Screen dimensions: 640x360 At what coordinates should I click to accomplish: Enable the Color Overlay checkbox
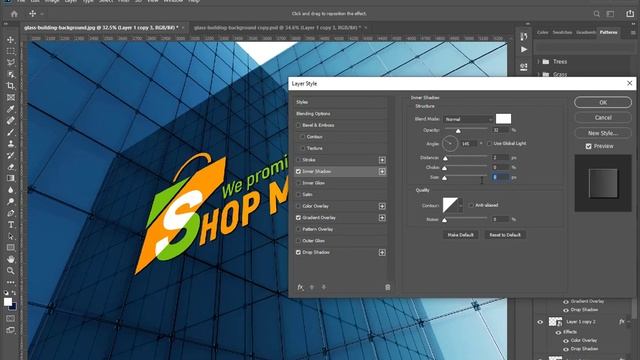[x=298, y=206]
